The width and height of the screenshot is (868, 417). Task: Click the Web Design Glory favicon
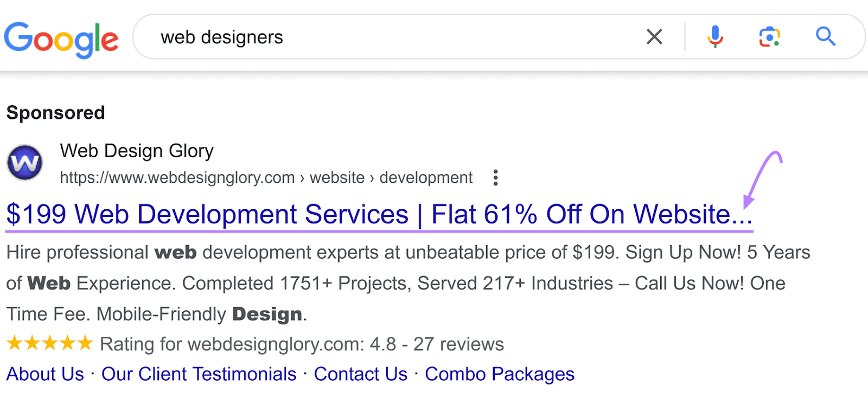coord(24,163)
